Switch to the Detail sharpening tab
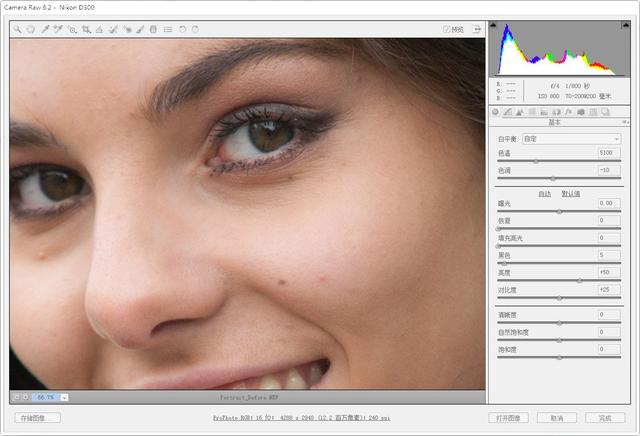 [520, 112]
